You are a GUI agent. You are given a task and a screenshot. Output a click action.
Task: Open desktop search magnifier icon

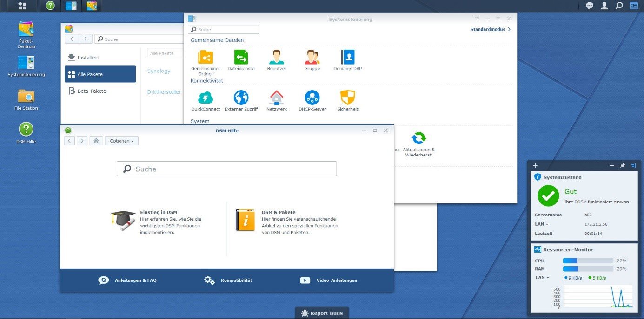coord(619,6)
